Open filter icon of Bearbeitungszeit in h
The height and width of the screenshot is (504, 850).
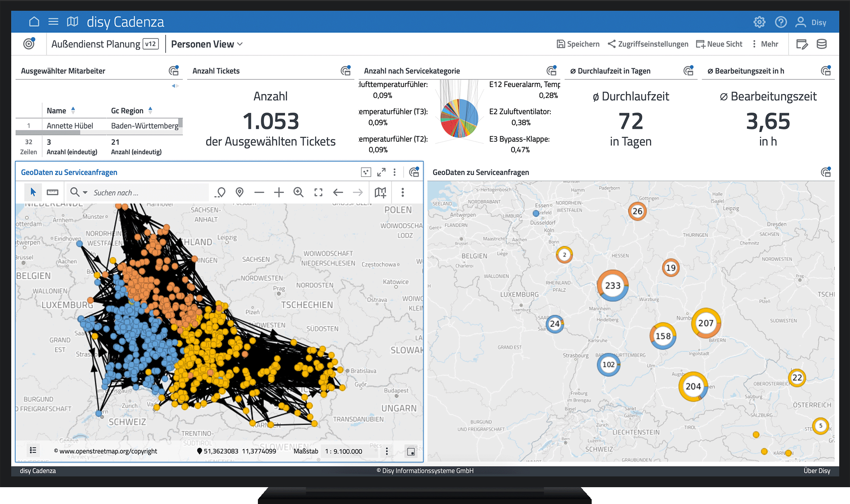[826, 71]
